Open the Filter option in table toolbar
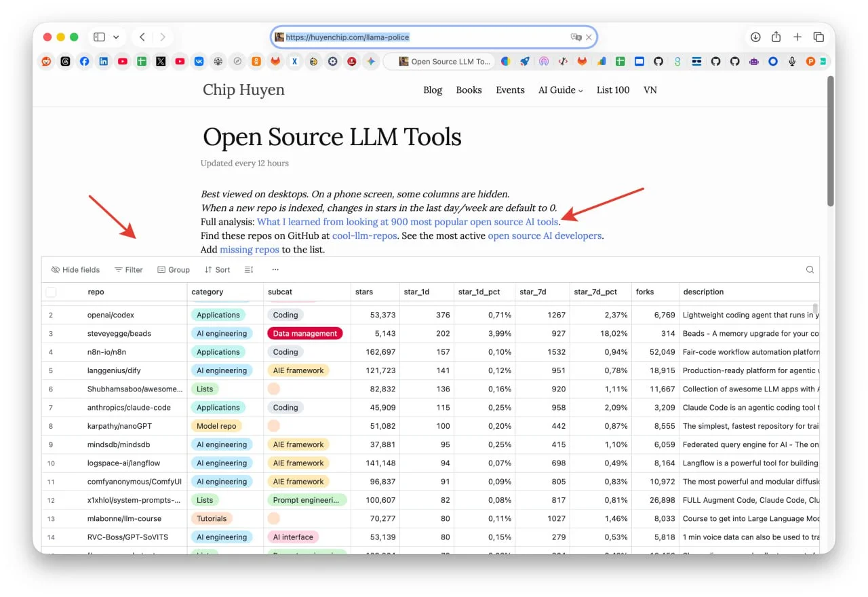This screenshot has width=868, height=597. 128,270
